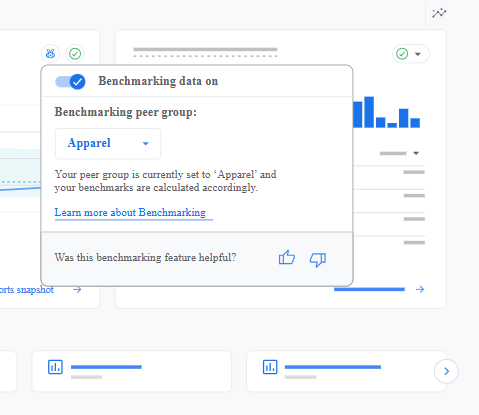Go to next suggestion cards with chevron
479x415 pixels.
[446, 371]
